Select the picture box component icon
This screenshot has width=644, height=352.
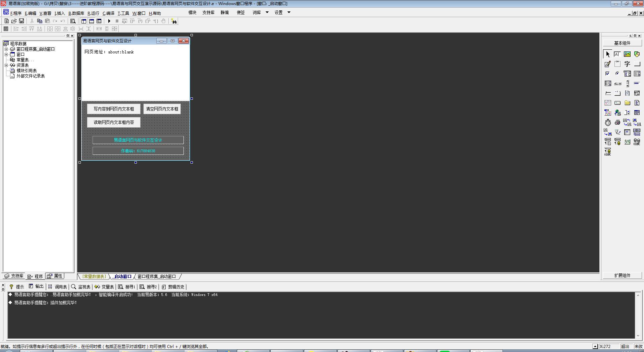627,54
